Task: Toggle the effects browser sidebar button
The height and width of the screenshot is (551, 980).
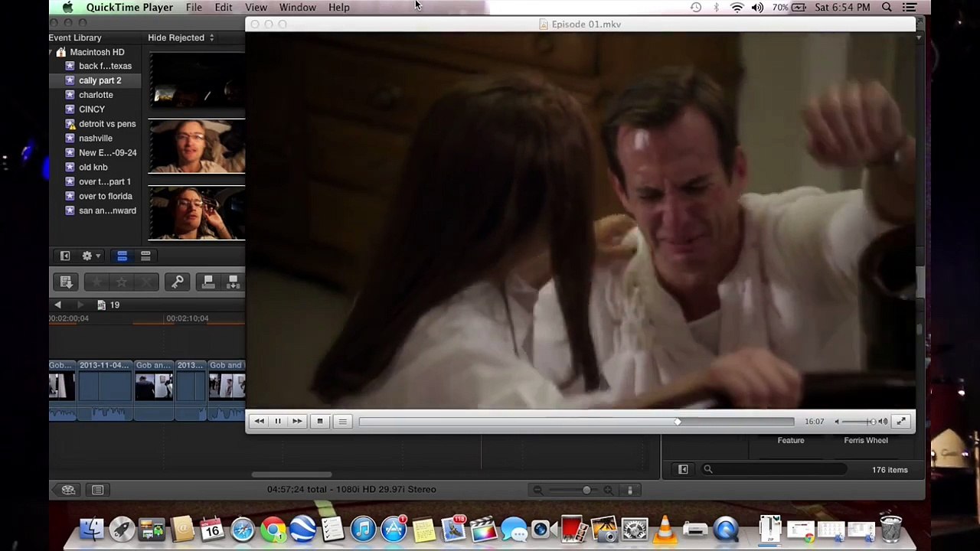Action: (x=683, y=470)
